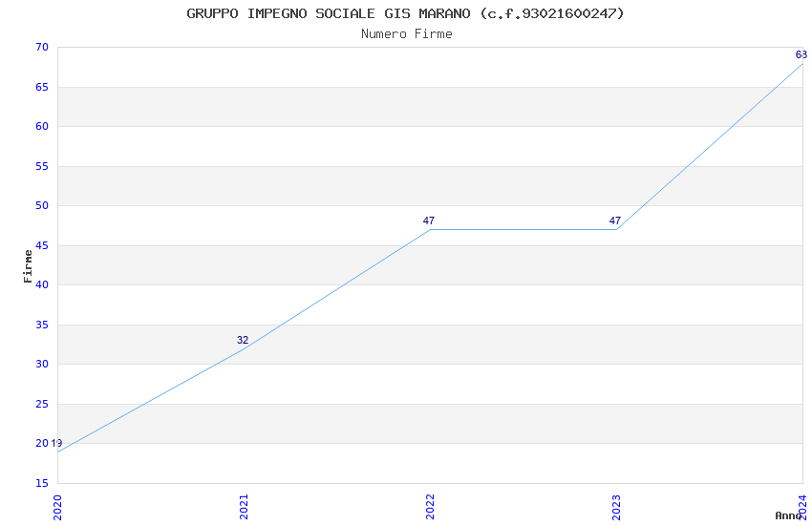This screenshot has width=812, height=525.
Task: Click the data label 19 at 2020
Action: tap(56, 443)
